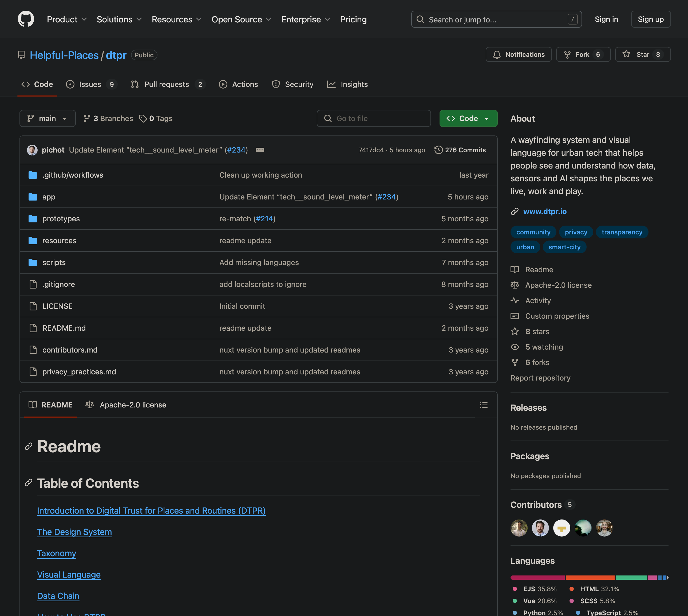
Task: Click the EJS red segment in language bar
Action: 537,577
